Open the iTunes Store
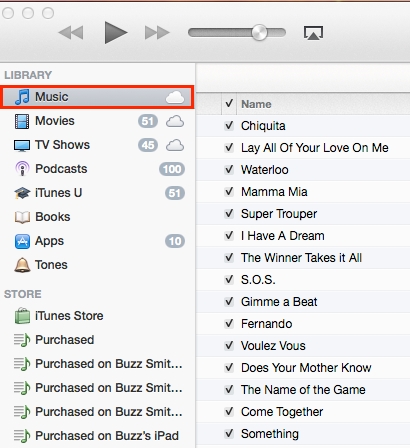410x448 pixels. click(x=97, y=316)
